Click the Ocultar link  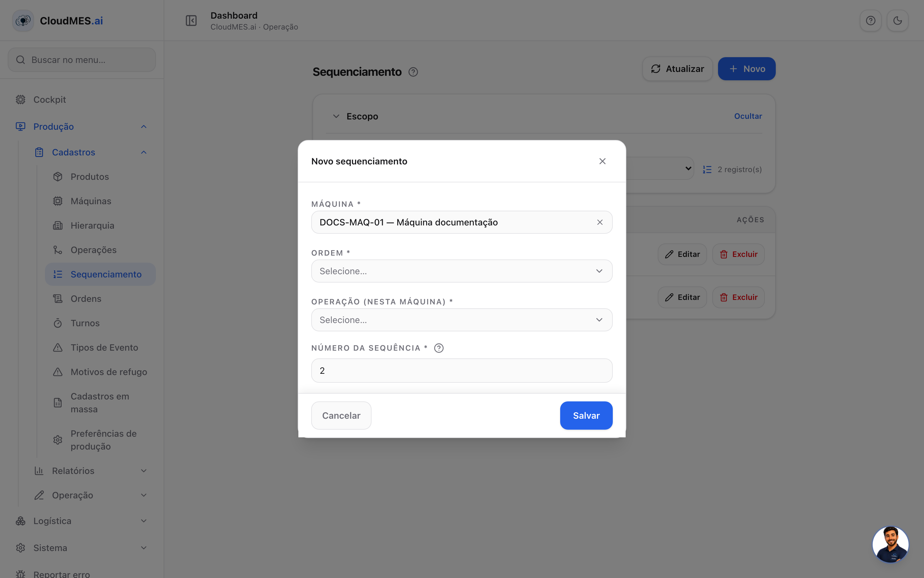[x=748, y=116]
